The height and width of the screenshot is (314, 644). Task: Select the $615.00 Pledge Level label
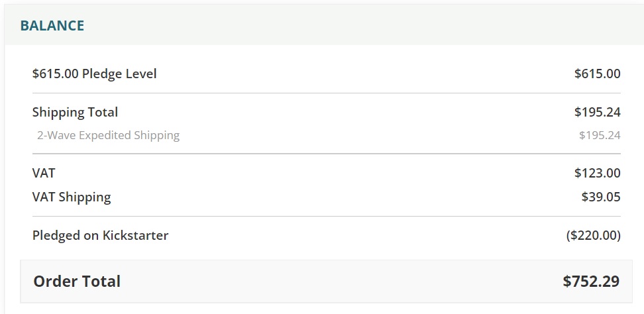[95, 74]
